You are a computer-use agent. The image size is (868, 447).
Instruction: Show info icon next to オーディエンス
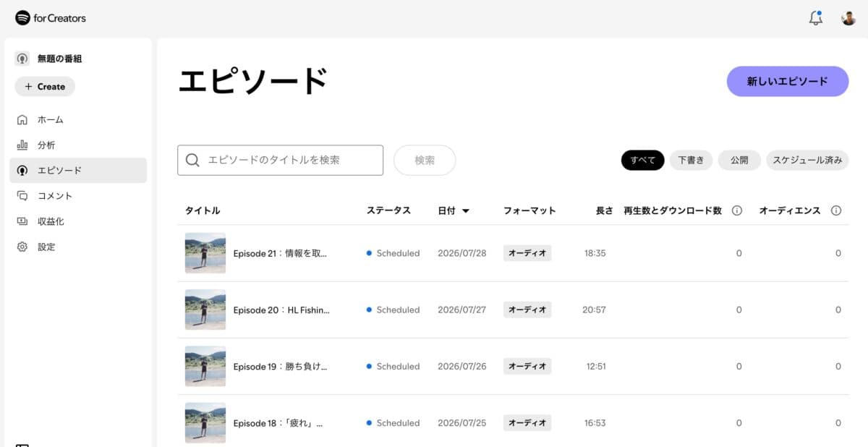coord(836,210)
